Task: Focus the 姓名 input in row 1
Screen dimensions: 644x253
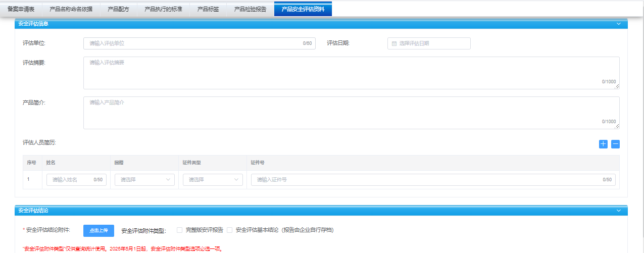Action: (76, 180)
